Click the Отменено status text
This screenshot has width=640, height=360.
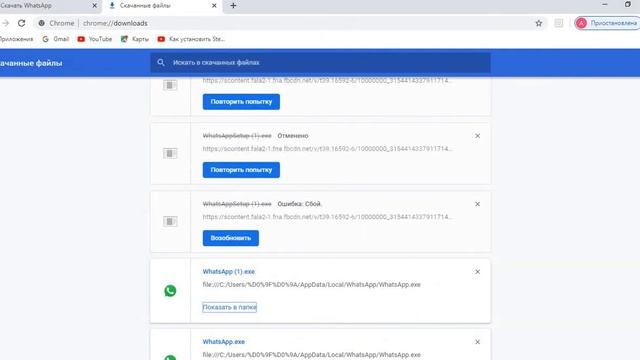point(293,136)
